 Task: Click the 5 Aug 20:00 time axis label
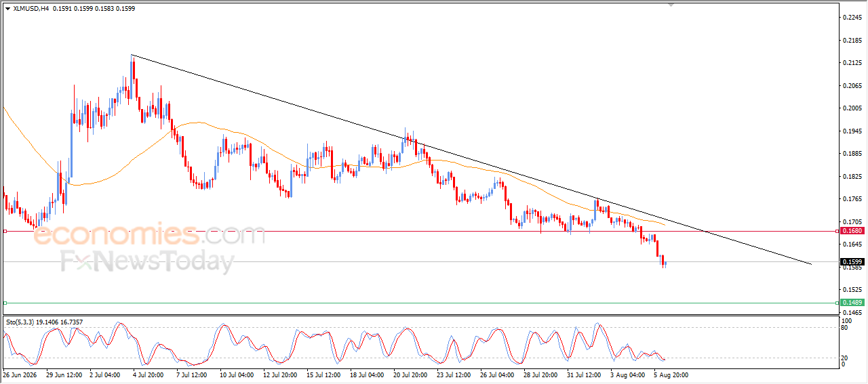[x=672, y=374]
